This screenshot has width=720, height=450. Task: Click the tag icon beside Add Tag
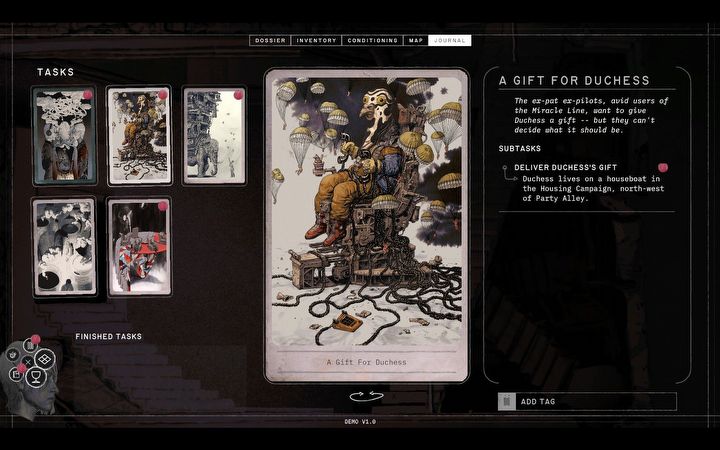click(507, 401)
